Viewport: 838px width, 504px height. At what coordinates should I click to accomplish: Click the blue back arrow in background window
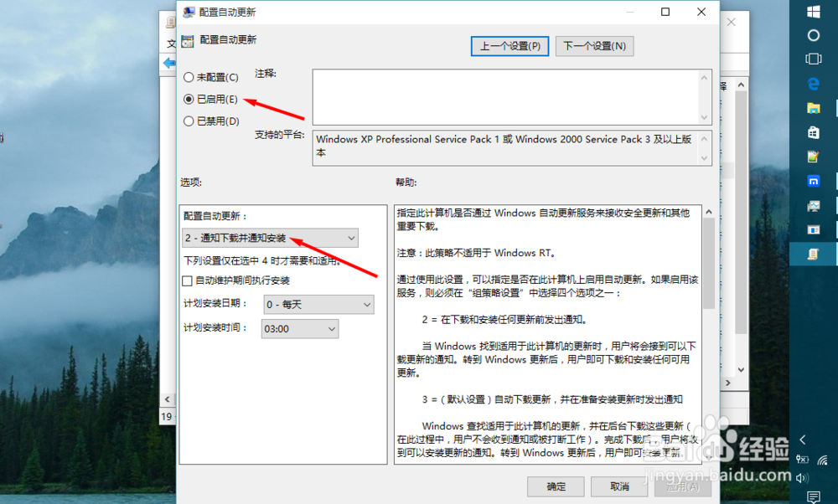point(169,63)
